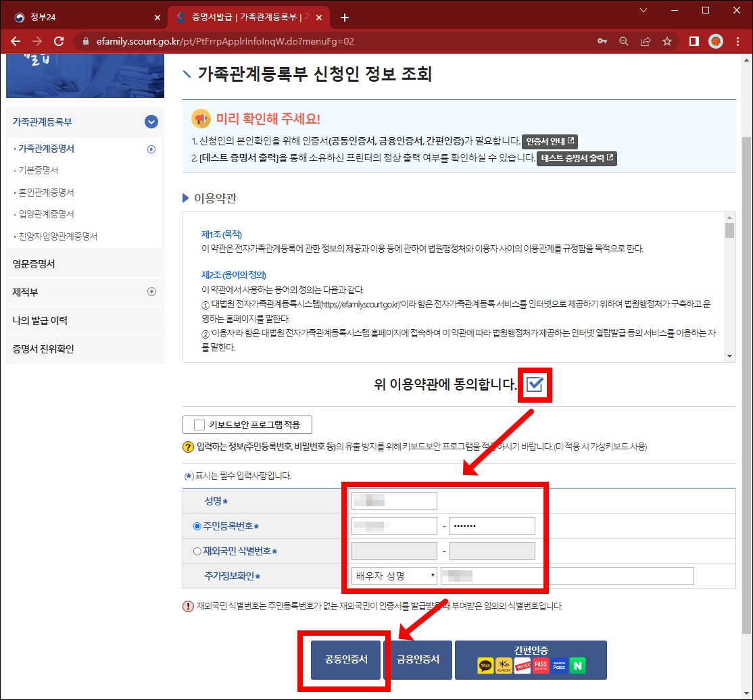Choose Naver simple authentication icon
Viewport: 753px width, 700px height.
point(579,666)
